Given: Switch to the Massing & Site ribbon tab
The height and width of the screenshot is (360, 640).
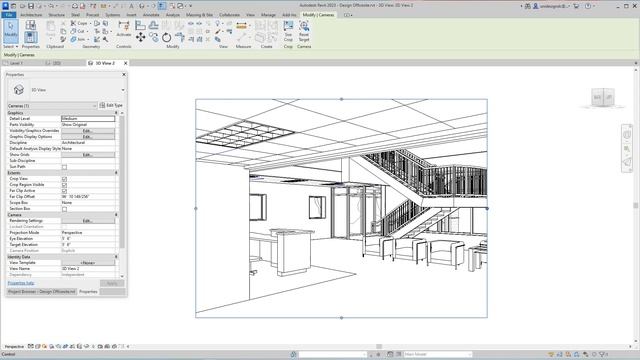Looking at the screenshot, I should 199,15.
